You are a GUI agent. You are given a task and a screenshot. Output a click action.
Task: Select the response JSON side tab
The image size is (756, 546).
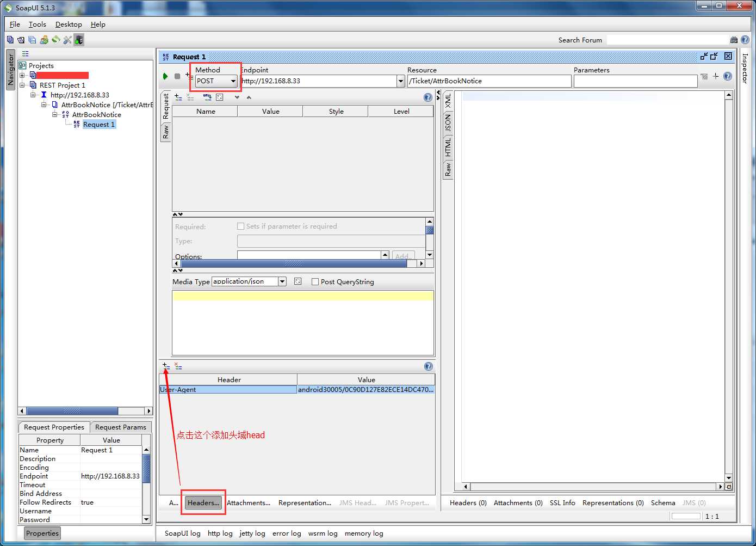(448, 123)
